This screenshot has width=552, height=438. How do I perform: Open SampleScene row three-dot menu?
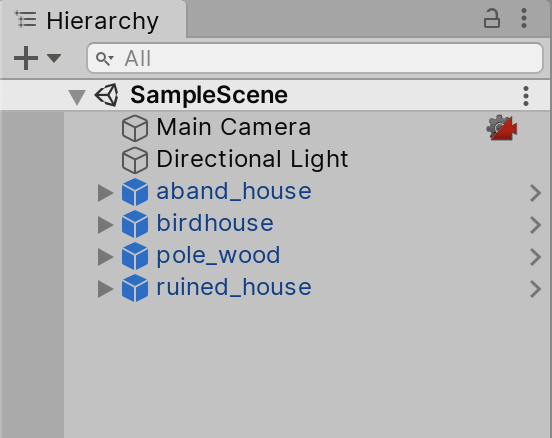click(x=526, y=96)
